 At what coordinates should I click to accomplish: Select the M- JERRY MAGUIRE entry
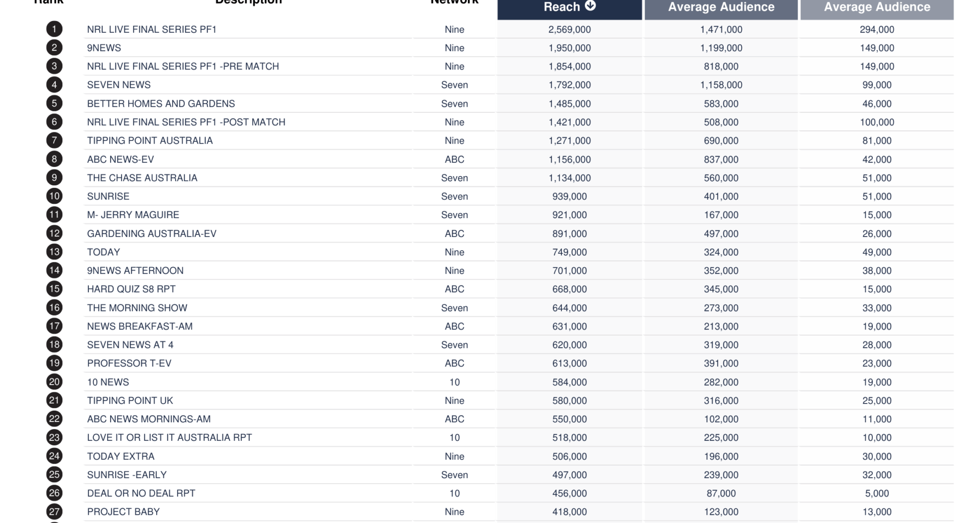(133, 215)
